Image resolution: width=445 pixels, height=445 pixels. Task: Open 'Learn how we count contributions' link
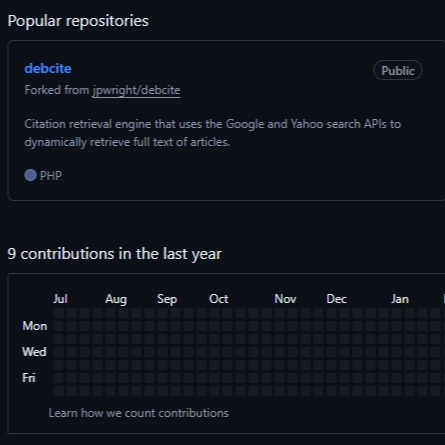[x=139, y=413]
